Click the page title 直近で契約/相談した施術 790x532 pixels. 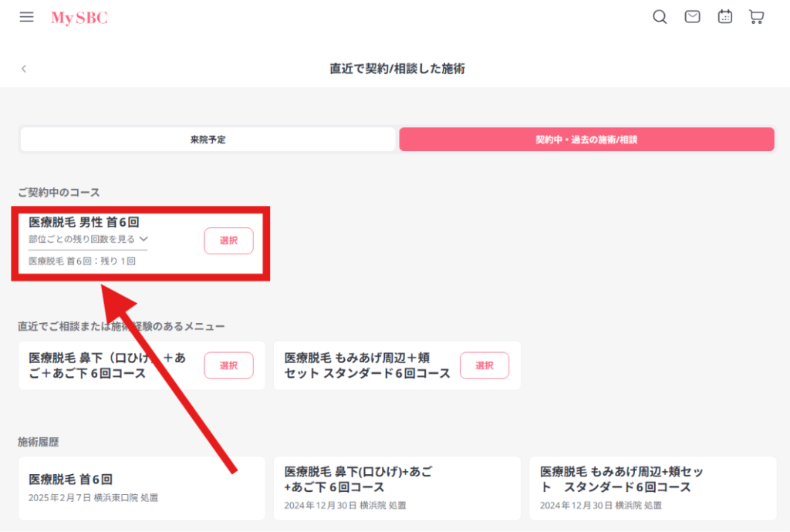[397, 69]
